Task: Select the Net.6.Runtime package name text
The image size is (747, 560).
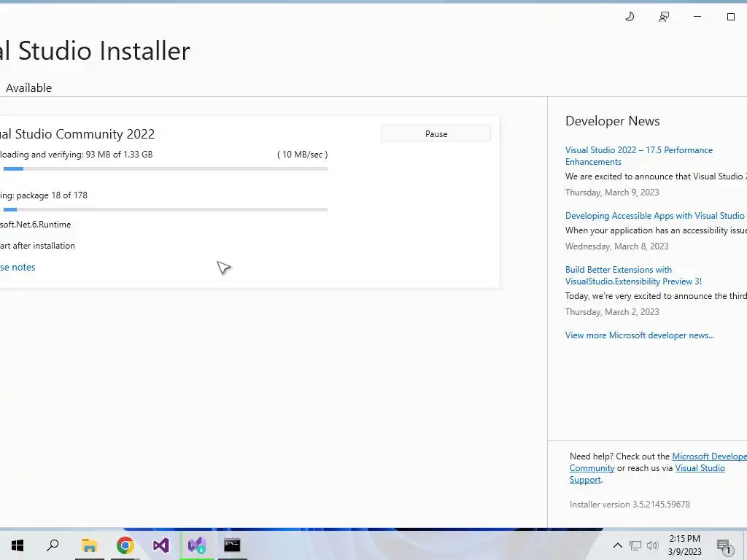Action: click(x=35, y=225)
